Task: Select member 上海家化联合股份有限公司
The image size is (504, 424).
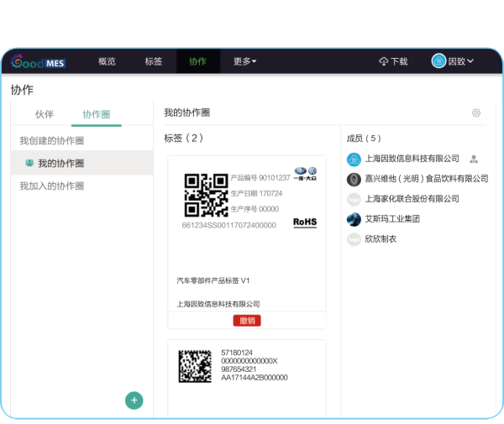Action: pyautogui.click(x=412, y=199)
